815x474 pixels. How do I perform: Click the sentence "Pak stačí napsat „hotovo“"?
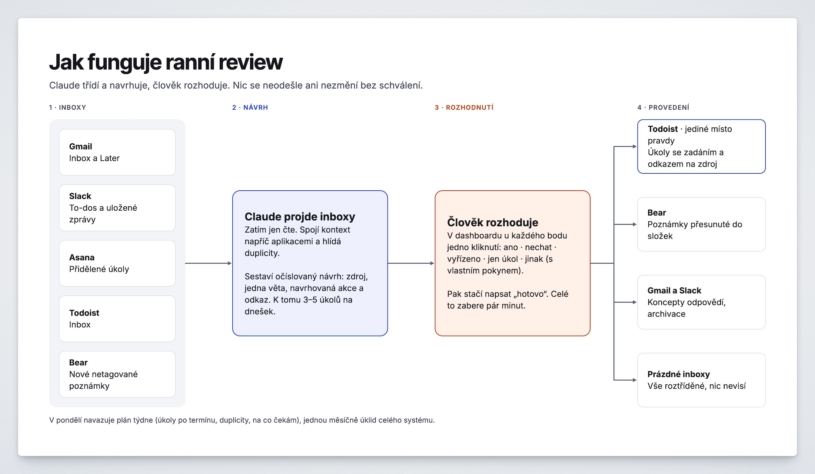click(x=508, y=300)
